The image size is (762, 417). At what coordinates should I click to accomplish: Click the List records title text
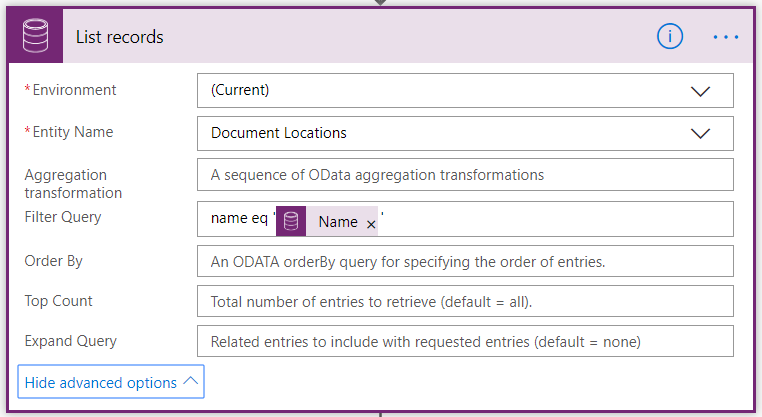click(x=120, y=37)
